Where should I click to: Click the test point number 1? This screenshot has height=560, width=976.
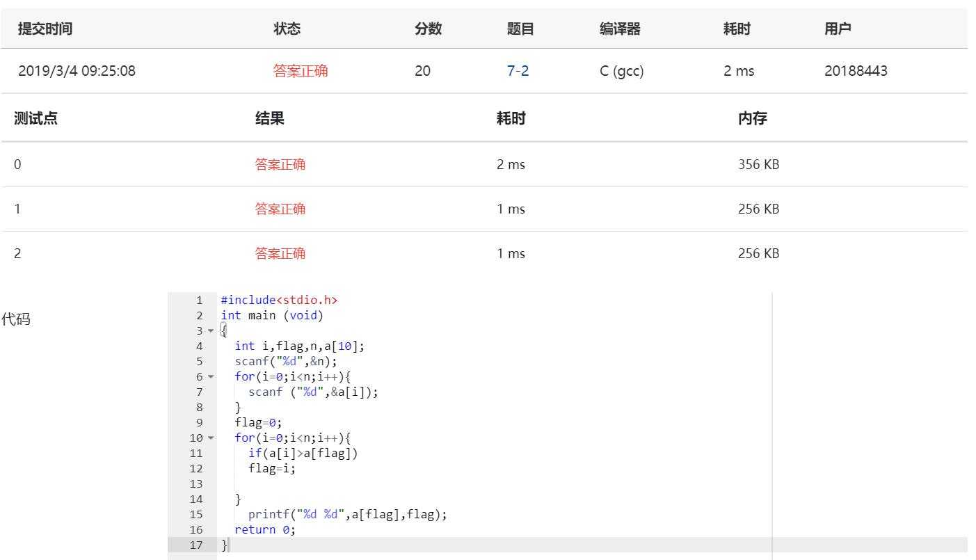(x=17, y=209)
